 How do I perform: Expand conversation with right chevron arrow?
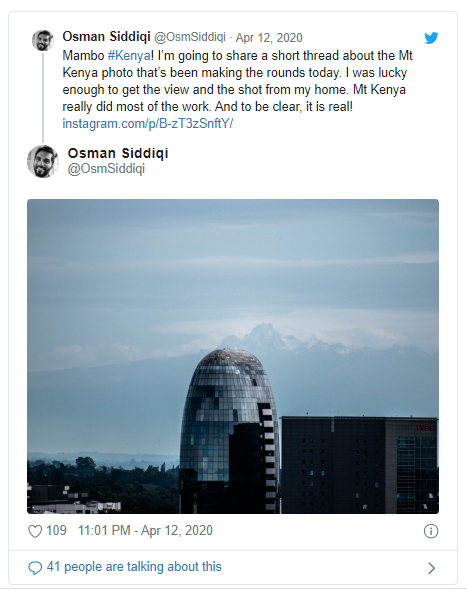click(x=432, y=568)
